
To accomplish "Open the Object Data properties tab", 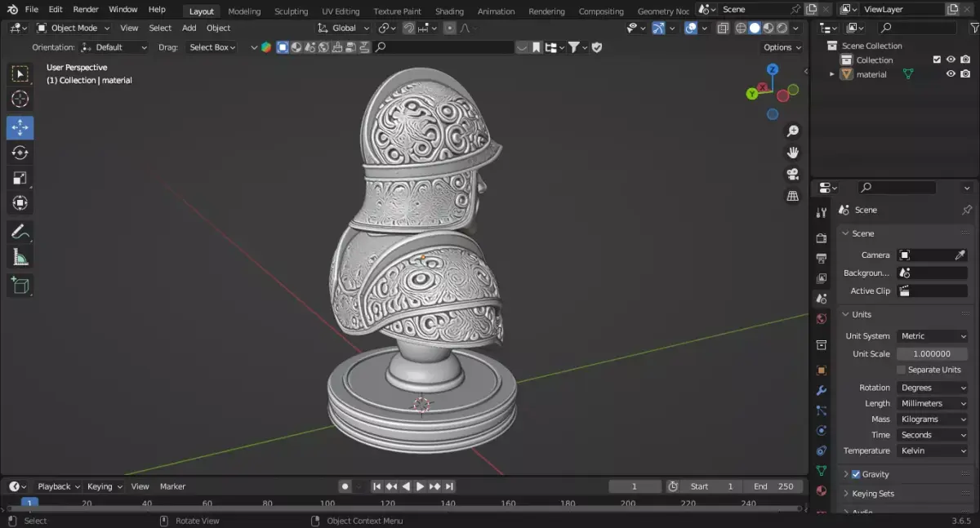I will tap(822, 471).
